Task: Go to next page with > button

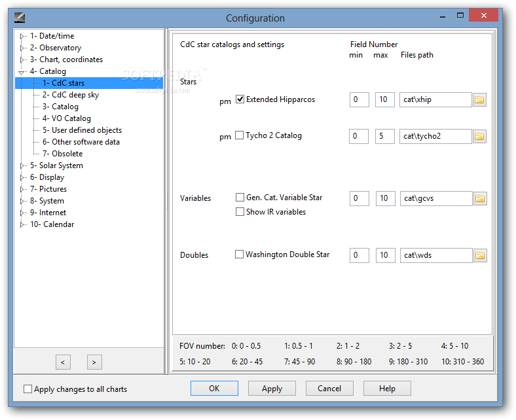Action: pos(94,362)
